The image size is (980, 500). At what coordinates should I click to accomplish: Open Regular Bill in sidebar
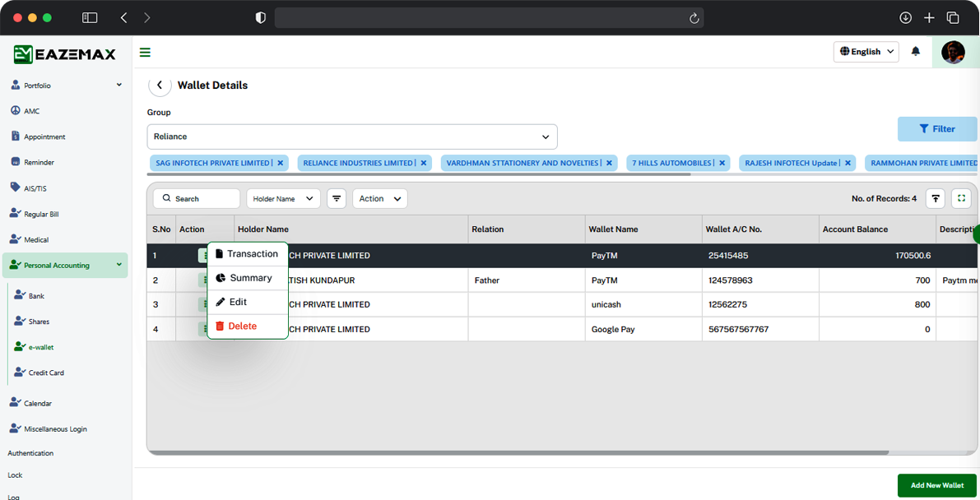(35, 214)
